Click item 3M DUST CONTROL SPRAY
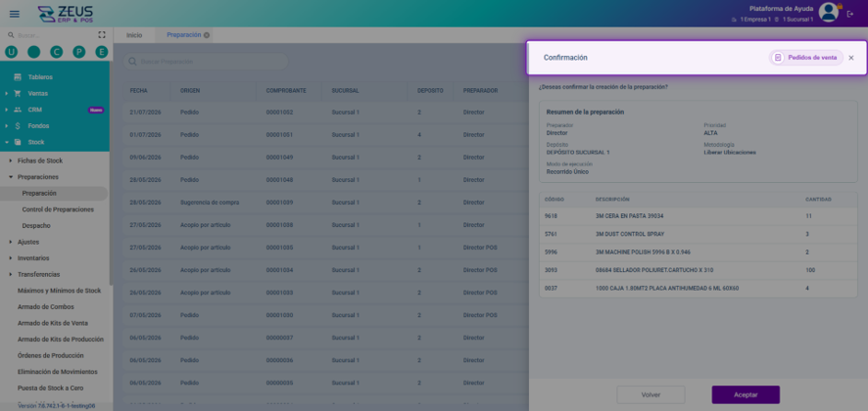 coord(629,234)
